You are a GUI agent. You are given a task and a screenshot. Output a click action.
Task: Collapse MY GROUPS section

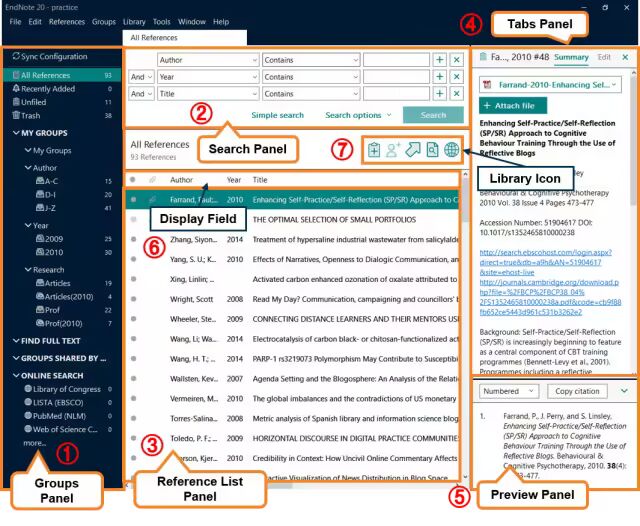(x=16, y=133)
